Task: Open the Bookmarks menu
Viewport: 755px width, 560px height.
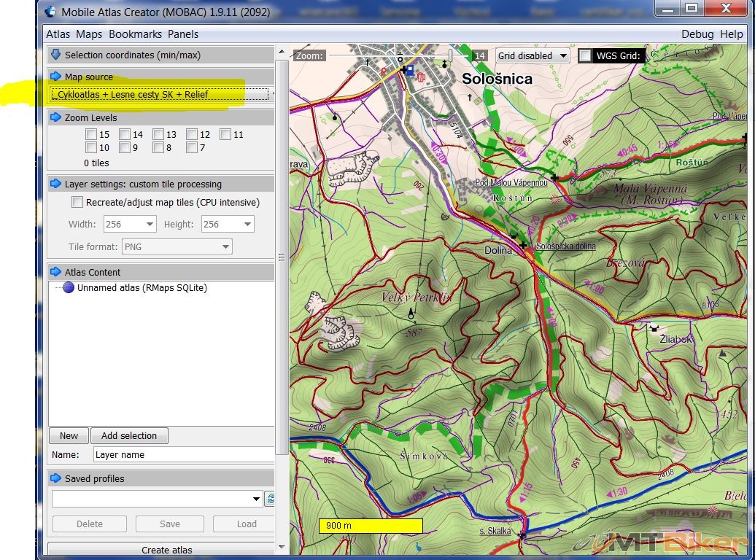Action: tap(135, 34)
